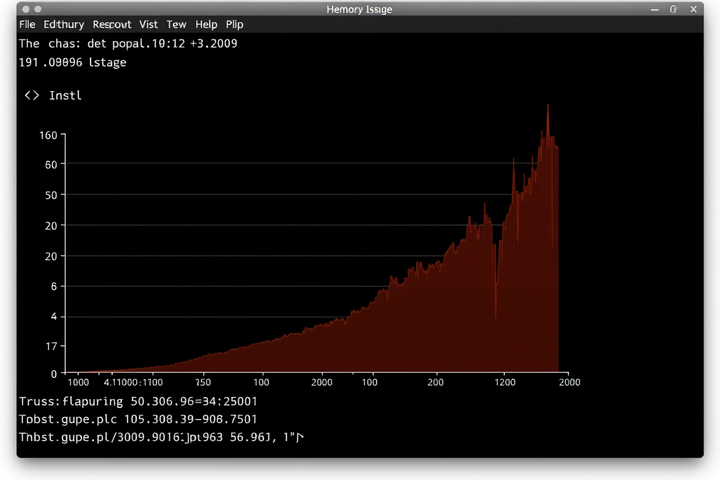720x480 pixels.
Task: Click the 4 label on the y-axis
Action: tap(54, 316)
